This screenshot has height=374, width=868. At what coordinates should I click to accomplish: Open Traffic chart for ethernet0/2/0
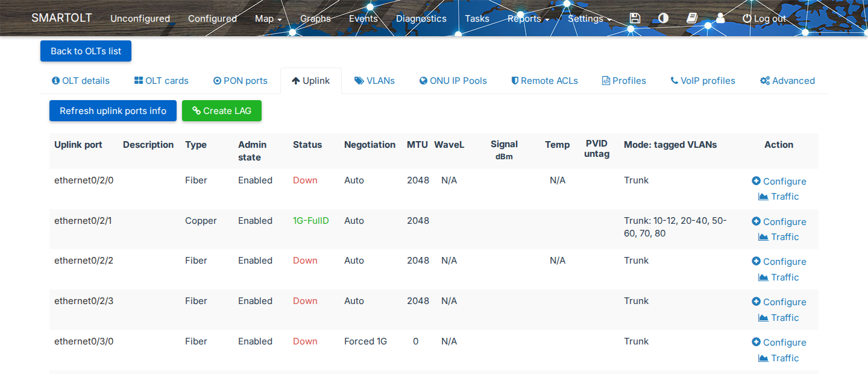(x=778, y=197)
